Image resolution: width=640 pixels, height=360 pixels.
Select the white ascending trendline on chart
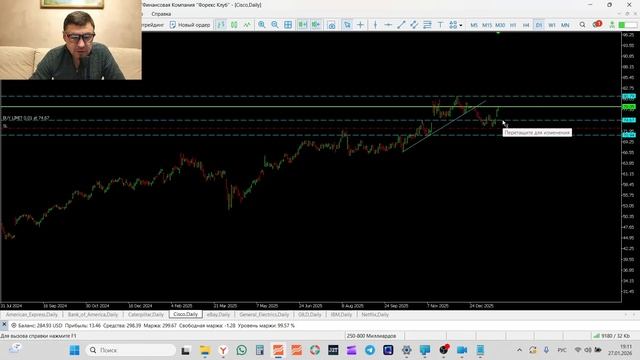point(444,126)
